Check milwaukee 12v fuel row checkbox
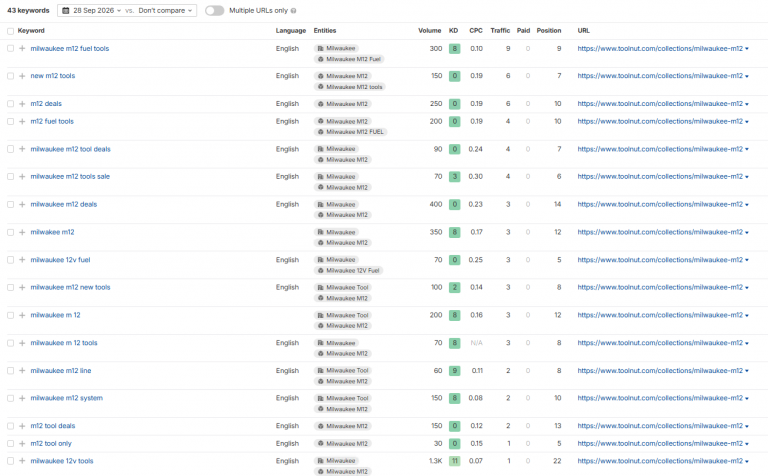This screenshot has width=768, height=476. click(x=10, y=260)
